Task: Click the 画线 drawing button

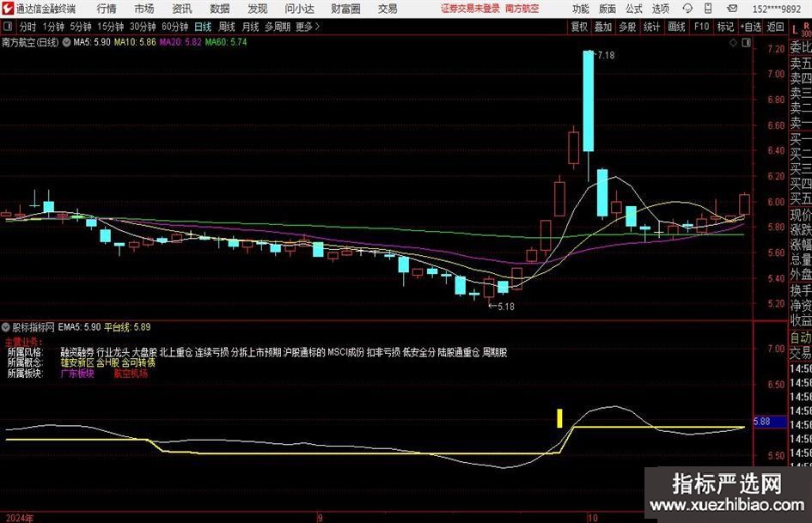Action: (676, 27)
